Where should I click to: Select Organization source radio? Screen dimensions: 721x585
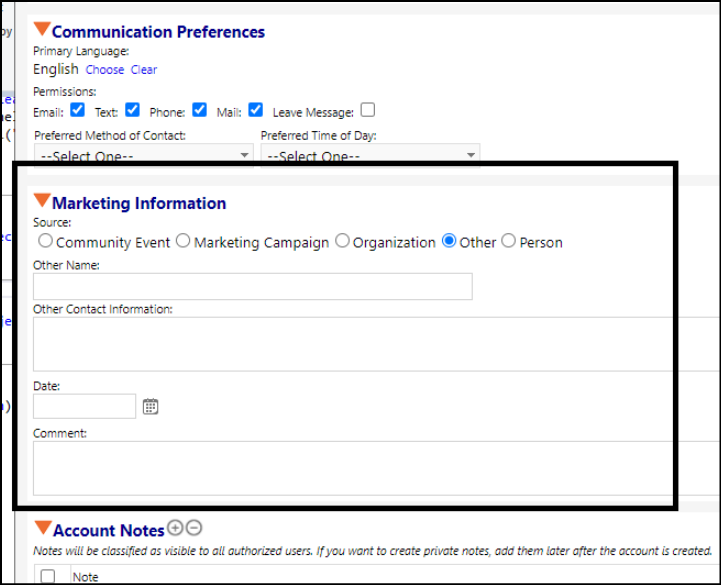[x=342, y=241]
